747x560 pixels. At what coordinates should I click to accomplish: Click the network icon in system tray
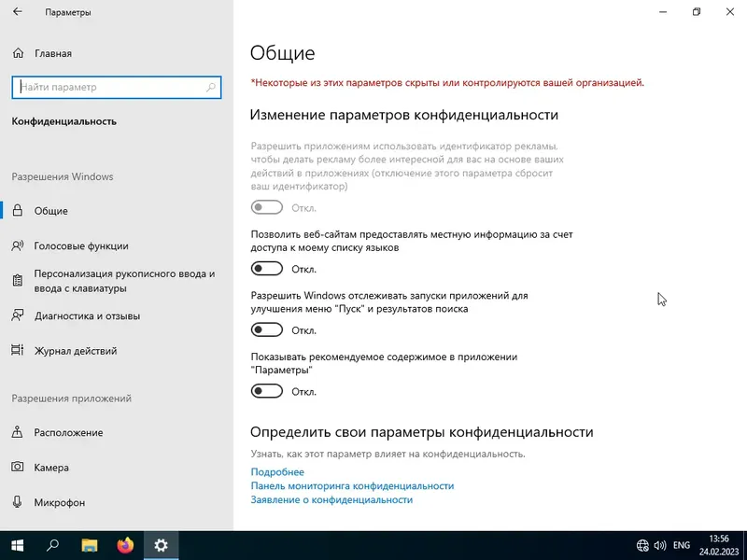pyautogui.click(x=641, y=545)
